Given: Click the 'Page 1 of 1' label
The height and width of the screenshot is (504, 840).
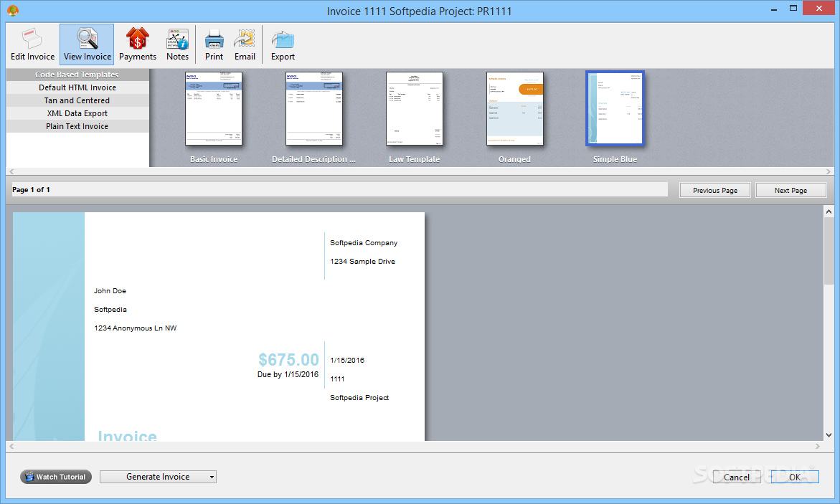Looking at the screenshot, I should (x=31, y=189).
